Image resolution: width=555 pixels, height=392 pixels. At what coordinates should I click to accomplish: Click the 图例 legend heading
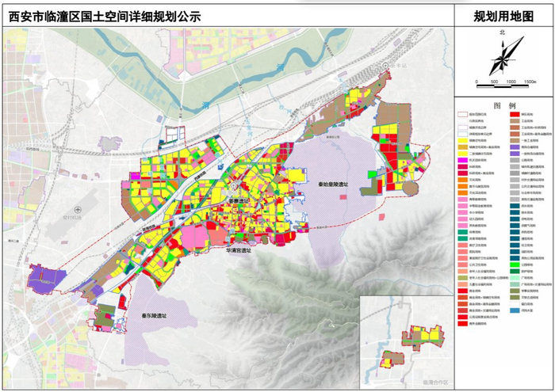pyautogui.click(x=503, y=105)
